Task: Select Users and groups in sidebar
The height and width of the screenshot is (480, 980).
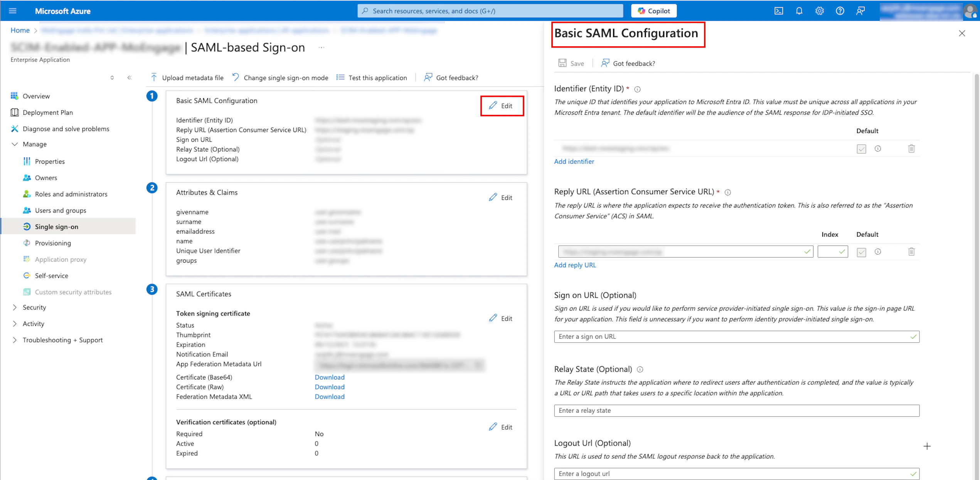Action: click(x=61, y=210)
